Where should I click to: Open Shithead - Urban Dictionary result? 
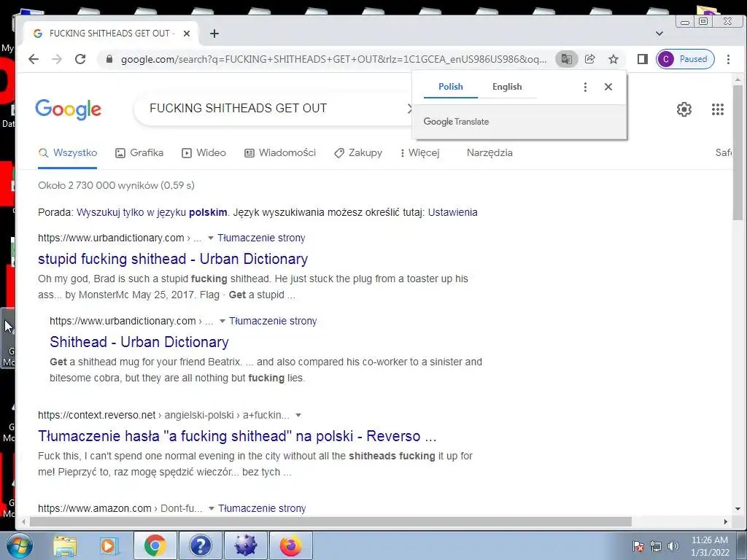tap(139, 342)
